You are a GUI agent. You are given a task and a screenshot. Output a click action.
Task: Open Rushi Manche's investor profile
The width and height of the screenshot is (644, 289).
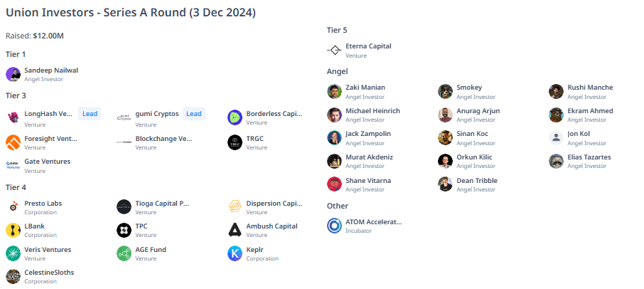coord(590,88)
